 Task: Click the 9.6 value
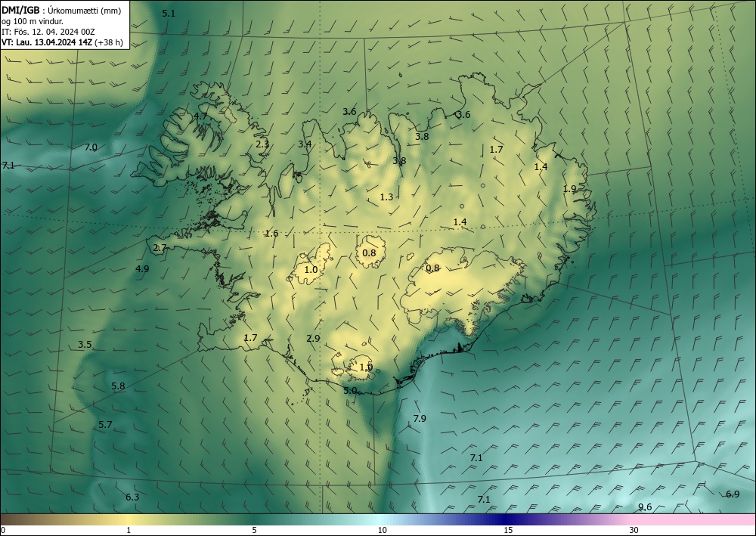(x=645, y=507)
